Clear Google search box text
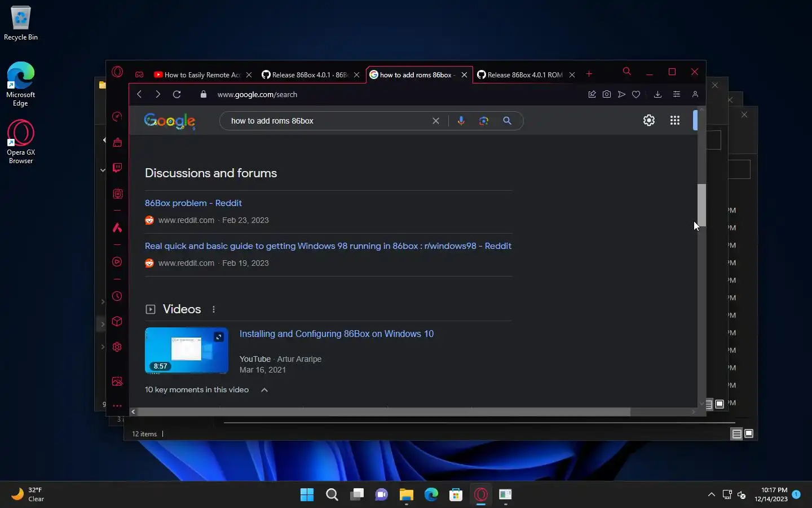Viewport: 812px width, 508px height. tap(436, 121)
